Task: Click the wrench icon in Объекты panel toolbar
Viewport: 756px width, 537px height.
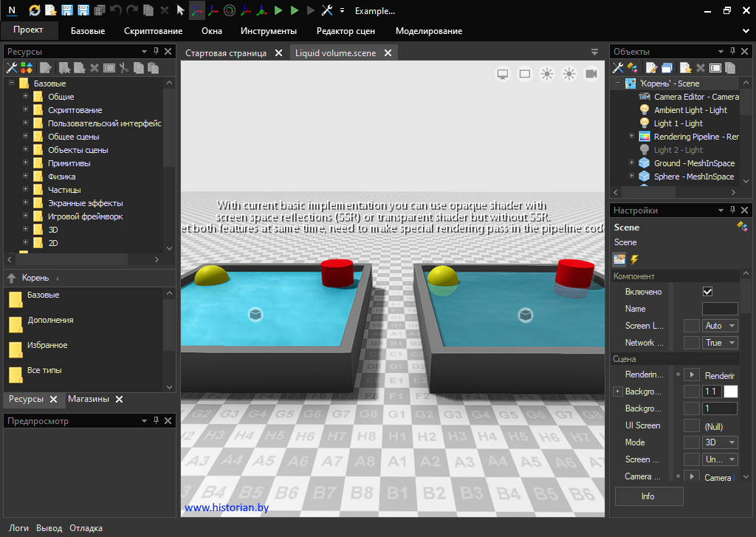Action: [x=619, y=68]
